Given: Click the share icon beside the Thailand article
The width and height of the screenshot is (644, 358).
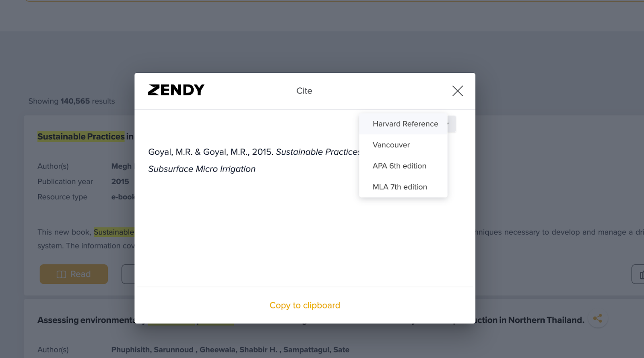Looking at the screenshot, I should point(598,319).
